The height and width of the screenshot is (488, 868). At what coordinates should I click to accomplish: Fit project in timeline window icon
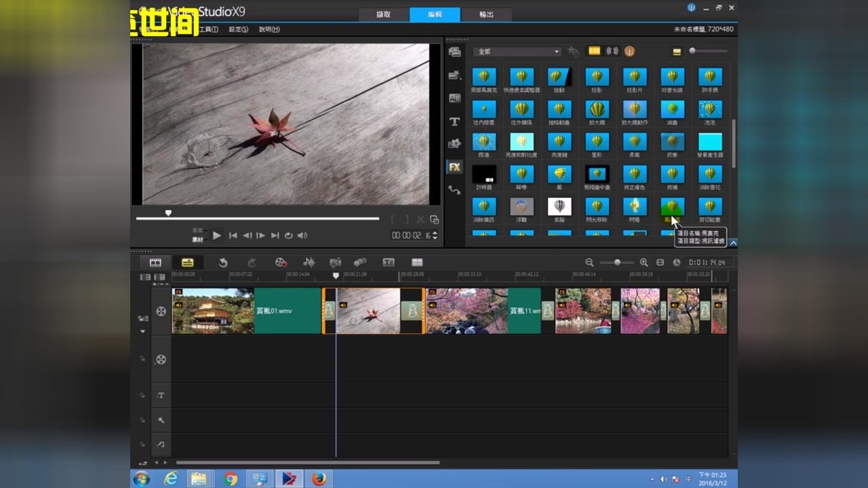pos(660,262)
